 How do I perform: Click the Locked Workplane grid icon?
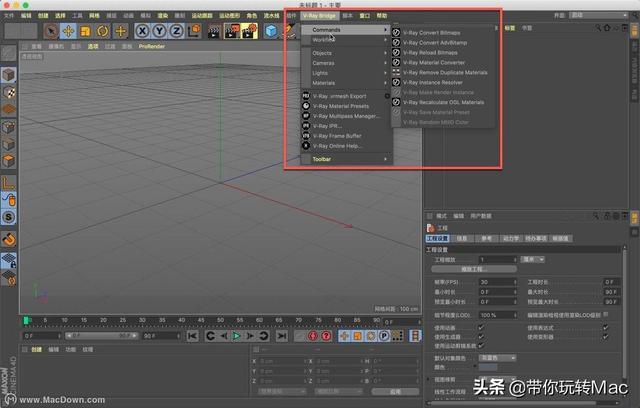coord(9,260)
